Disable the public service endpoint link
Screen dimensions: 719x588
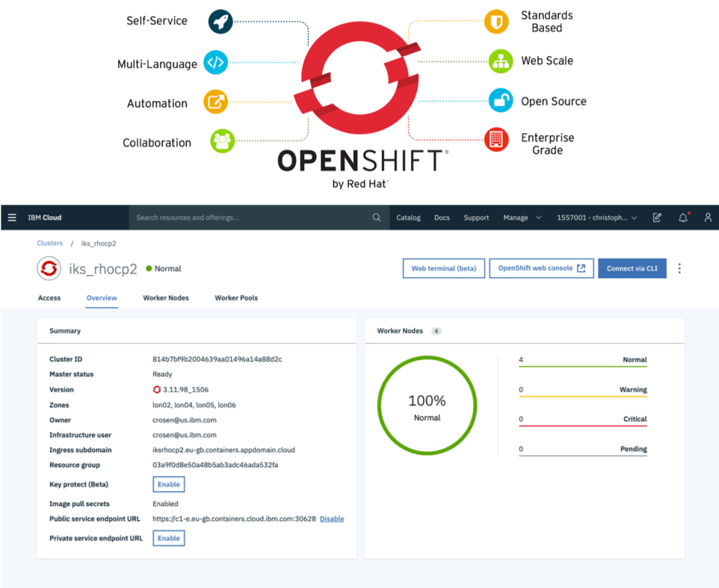pyautogui.click(x=332, y=519)
